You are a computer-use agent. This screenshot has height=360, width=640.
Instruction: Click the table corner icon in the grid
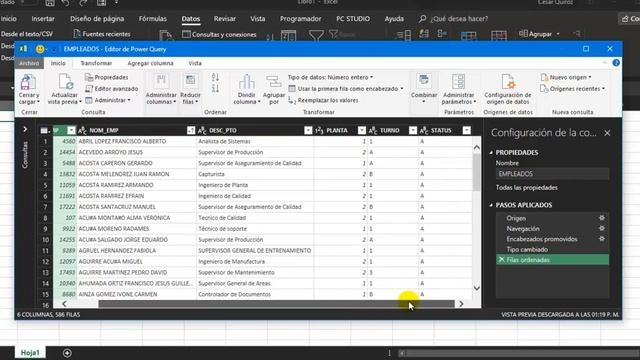click(44, 130)
